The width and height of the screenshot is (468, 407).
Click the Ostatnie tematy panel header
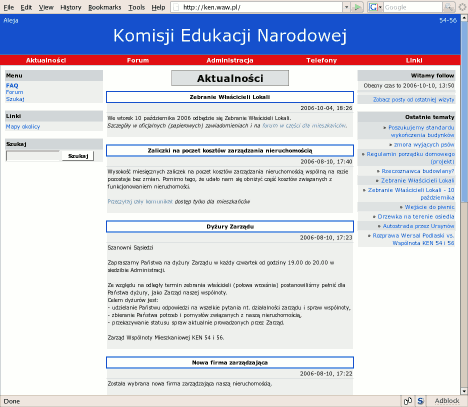[406, 117]
